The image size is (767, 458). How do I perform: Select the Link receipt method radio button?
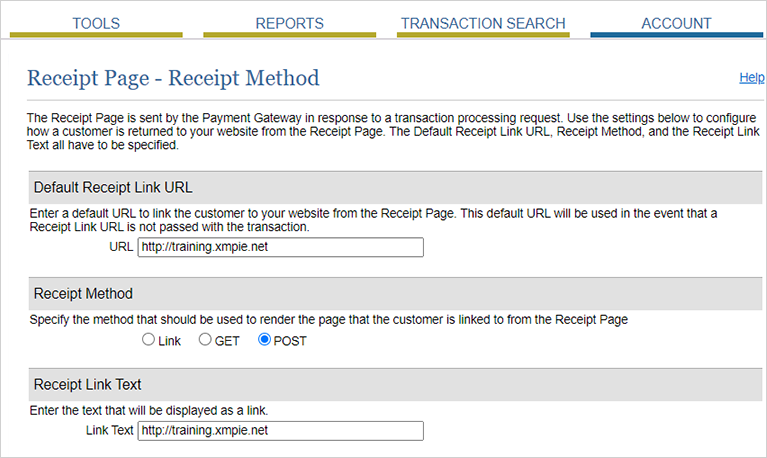149,340
